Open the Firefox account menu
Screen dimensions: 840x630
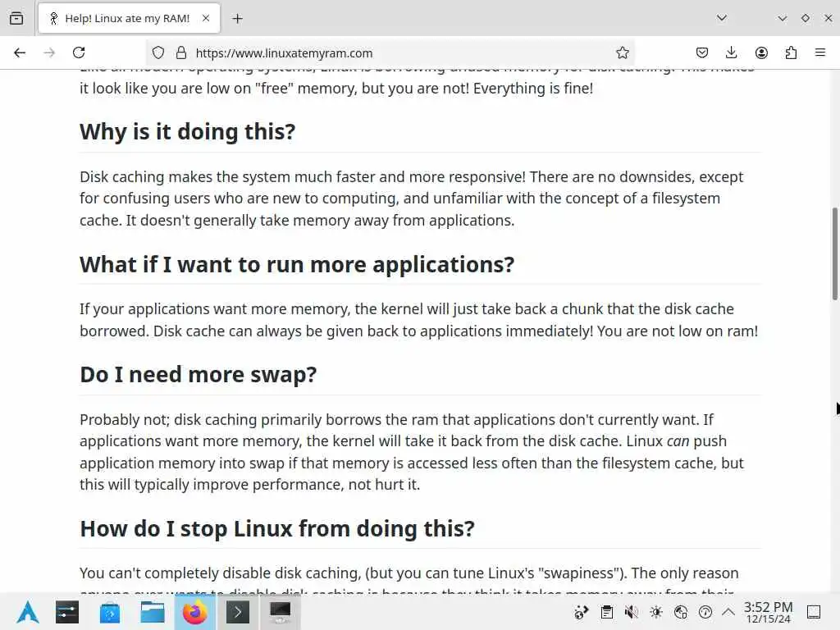761,52
